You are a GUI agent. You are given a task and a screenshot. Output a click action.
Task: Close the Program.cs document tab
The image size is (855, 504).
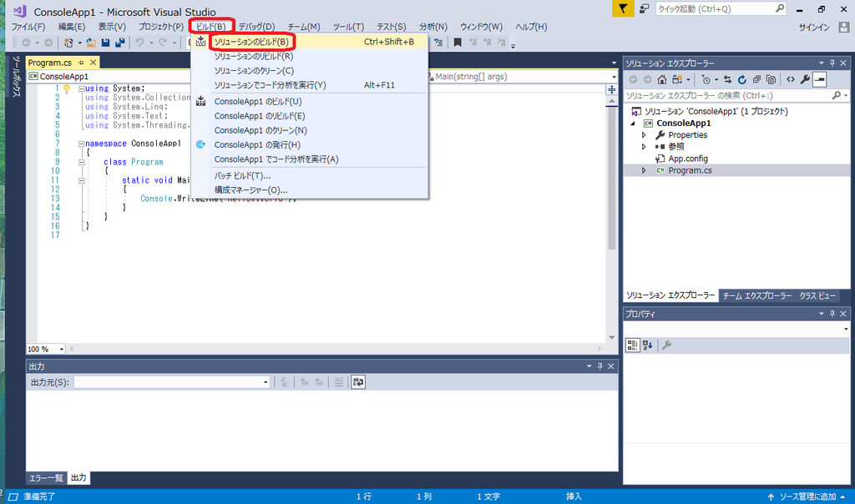click(x=94, y=63)
